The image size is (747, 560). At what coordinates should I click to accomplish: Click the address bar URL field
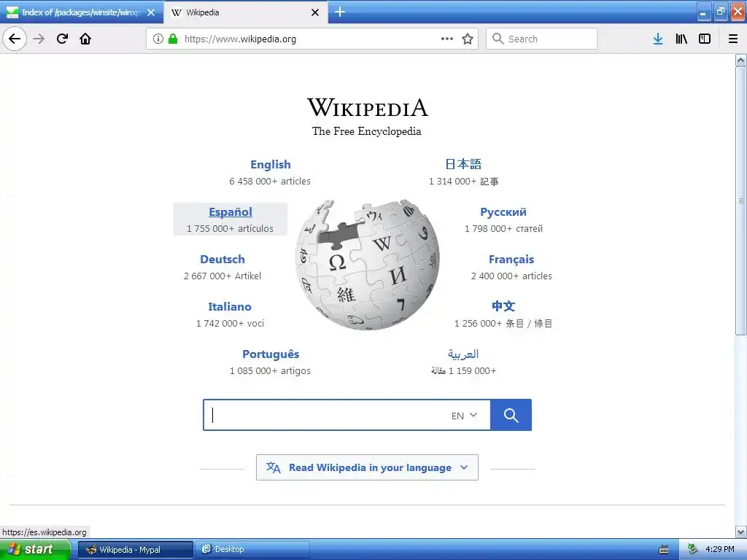tap(311, 39)
